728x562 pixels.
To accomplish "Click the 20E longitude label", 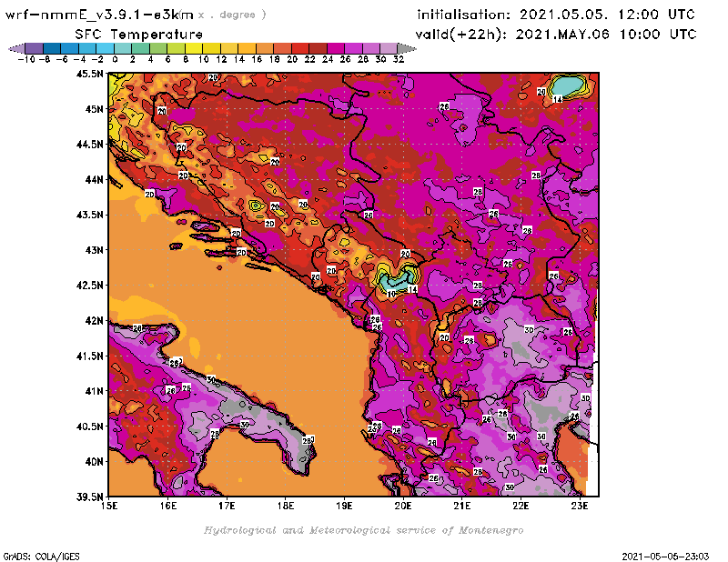I will pos(403,506).
